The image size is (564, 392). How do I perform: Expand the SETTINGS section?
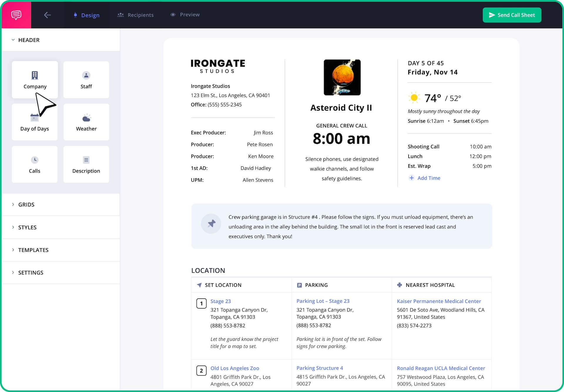click(31, 273)
